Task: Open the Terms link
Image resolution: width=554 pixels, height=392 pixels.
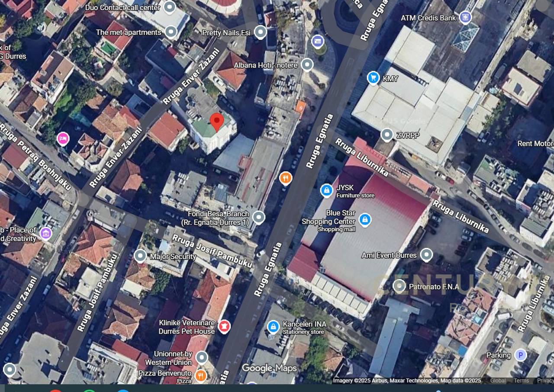Action: point(521,381)
